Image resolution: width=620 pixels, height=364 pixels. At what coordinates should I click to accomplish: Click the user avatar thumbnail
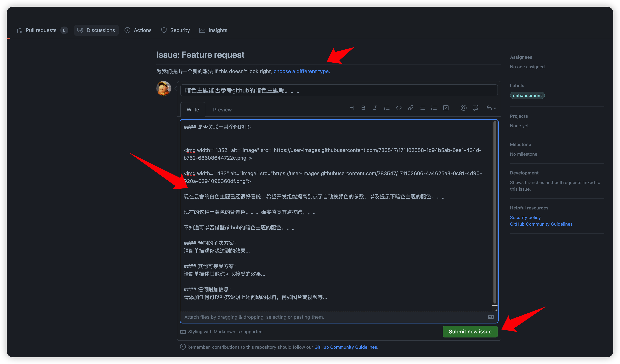click(x=164, y=88)
